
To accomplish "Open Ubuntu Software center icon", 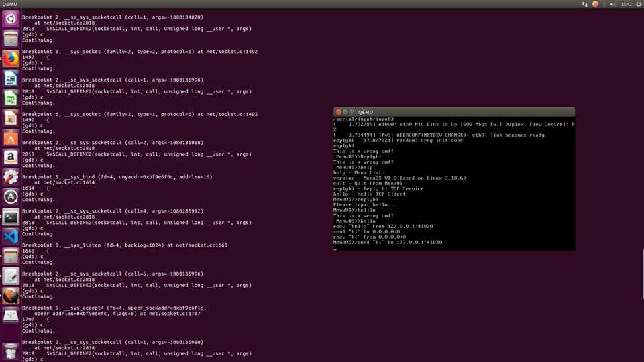I will coord(11,138).
